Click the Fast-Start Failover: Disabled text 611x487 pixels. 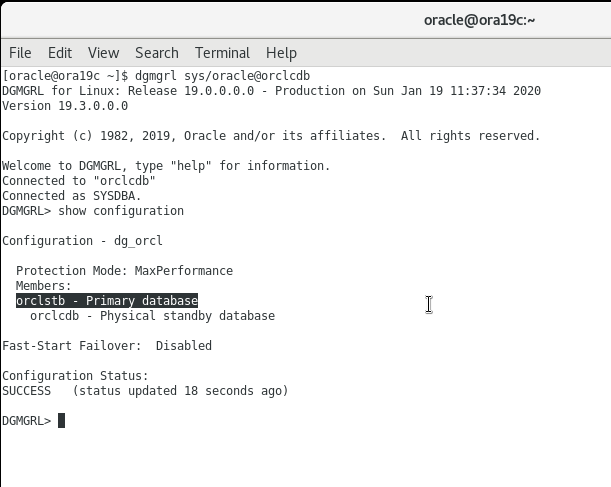click(107, 346)
